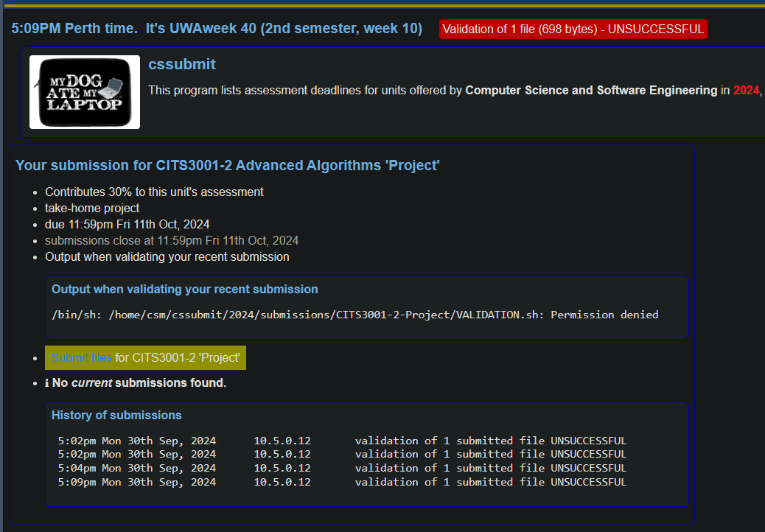Click the 'Permission denied' error output line
This screenshot has width=765, height=532.
(x=354, y=315)
